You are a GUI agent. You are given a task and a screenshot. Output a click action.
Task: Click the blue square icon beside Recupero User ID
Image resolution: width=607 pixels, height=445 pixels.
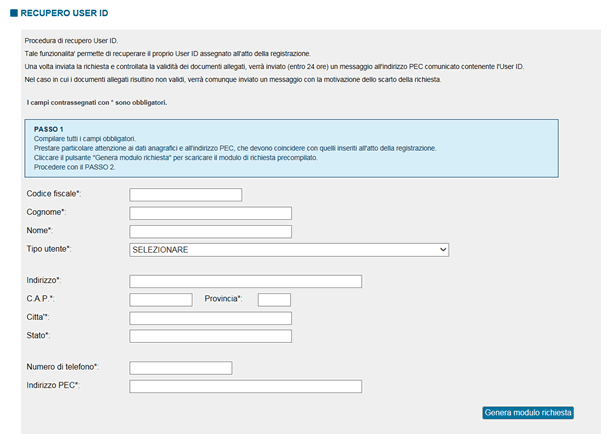pos(14,13)
